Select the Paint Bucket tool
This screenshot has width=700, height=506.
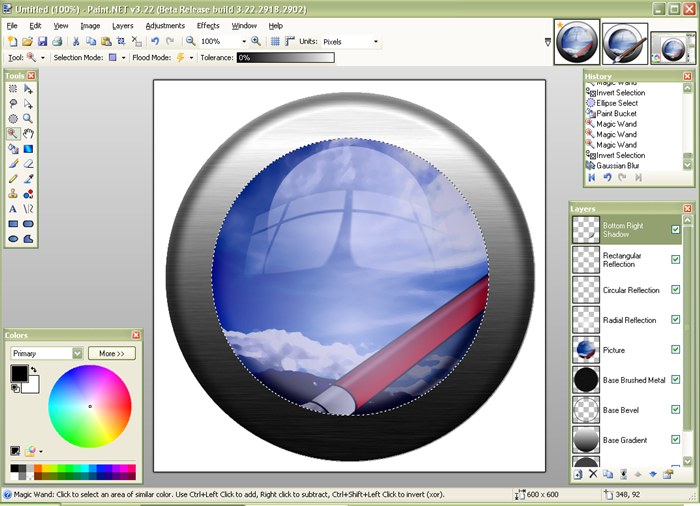[x=13, y=149]
